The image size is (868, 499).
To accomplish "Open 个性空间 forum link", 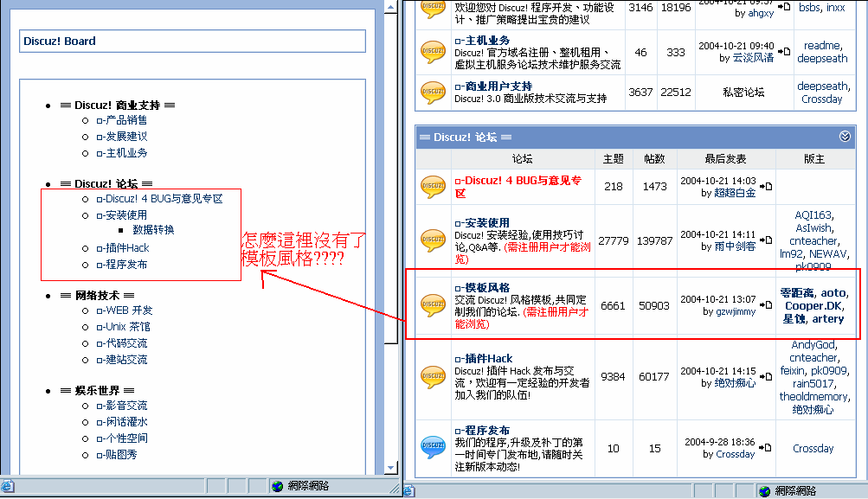I will (122, 438).
